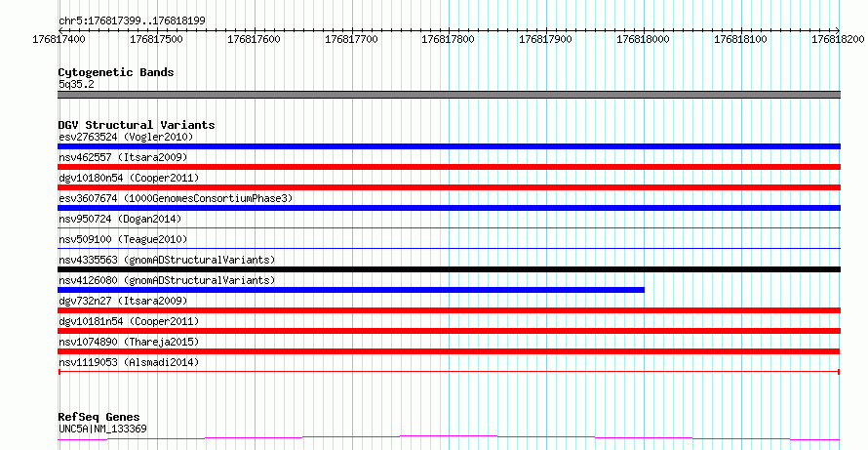Open dgv10181n54 (Cooper2011) variant label
Image resolution: width=868 pixels, height=450 pixels.
point(129,321)
